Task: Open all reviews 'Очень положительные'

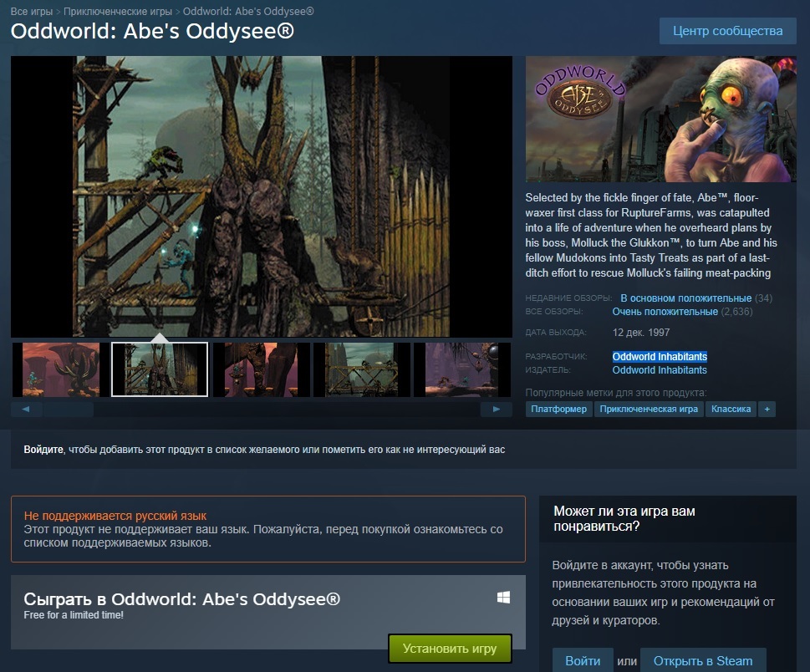Action: (665, 312)
